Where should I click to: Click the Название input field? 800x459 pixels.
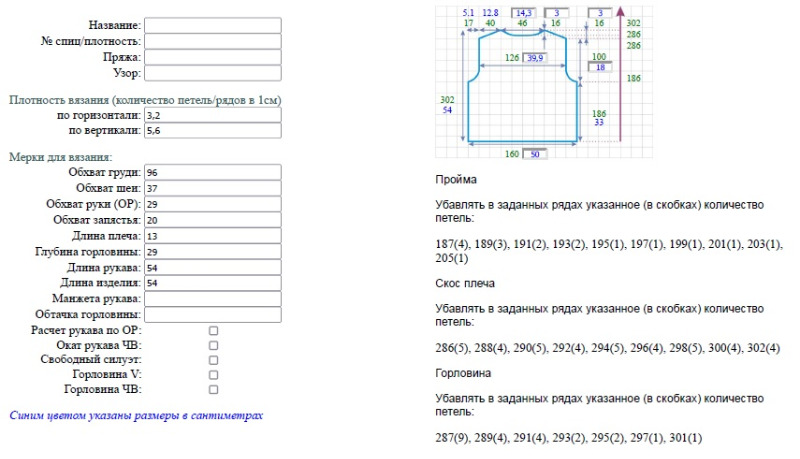[213, 26]
